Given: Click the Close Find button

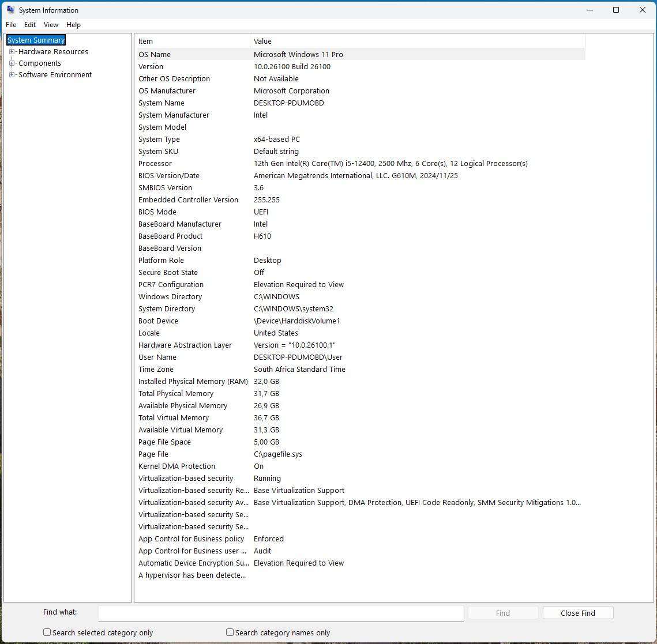Looking at the screenshot, I should tap(578, 612).
